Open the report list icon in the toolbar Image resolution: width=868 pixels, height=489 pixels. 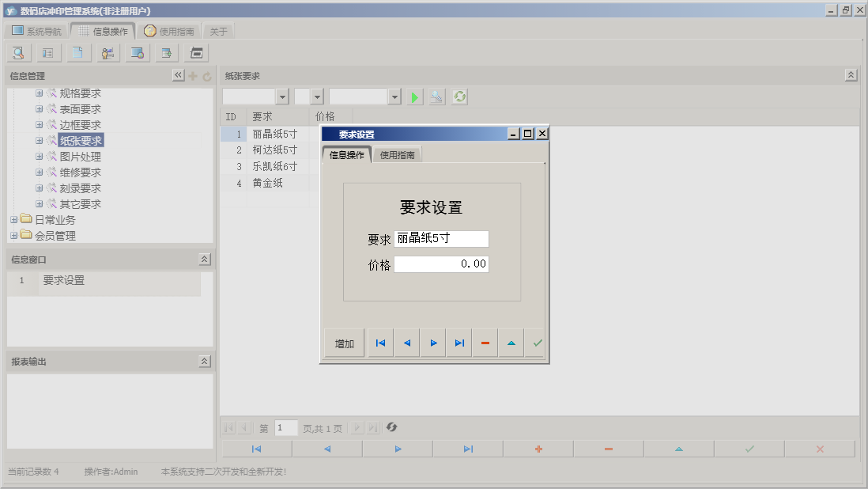48,52
